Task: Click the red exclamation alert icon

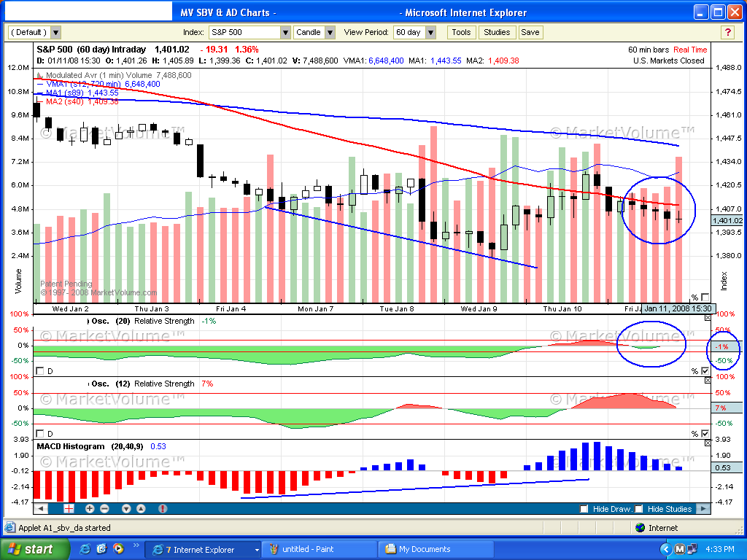Action: pyautogui.click(x=163, y=508)
